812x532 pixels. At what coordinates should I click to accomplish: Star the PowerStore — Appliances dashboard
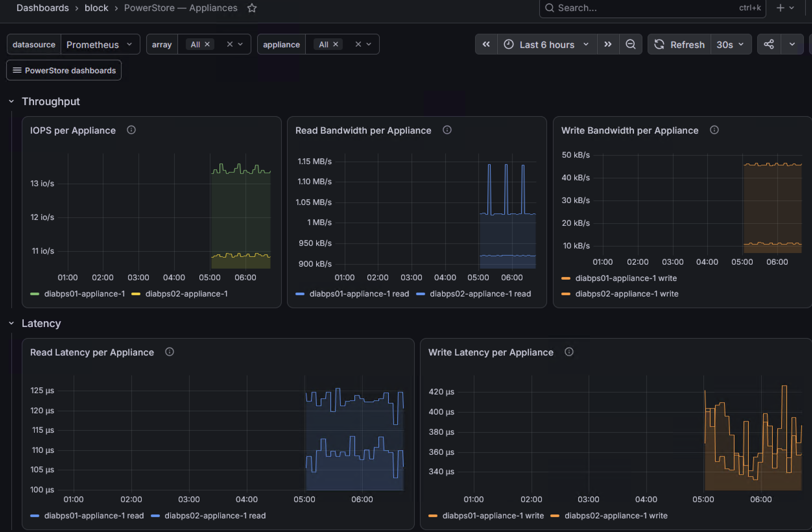[252, 8]
